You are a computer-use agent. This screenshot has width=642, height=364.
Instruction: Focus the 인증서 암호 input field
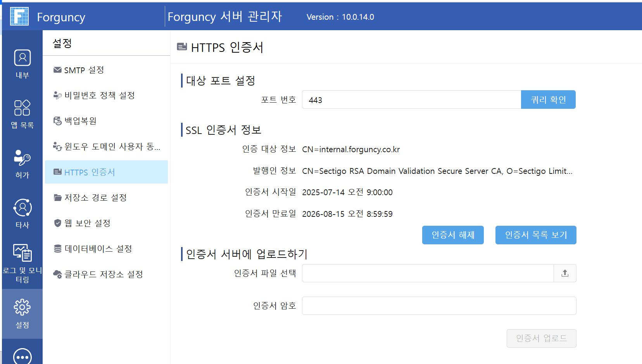pos(439,306)
